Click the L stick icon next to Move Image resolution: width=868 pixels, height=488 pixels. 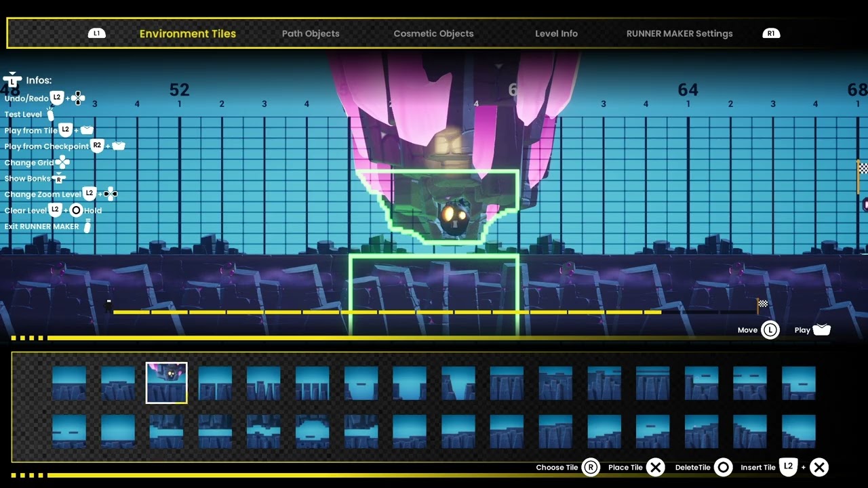pyautogui.click(x=770, y=330)
